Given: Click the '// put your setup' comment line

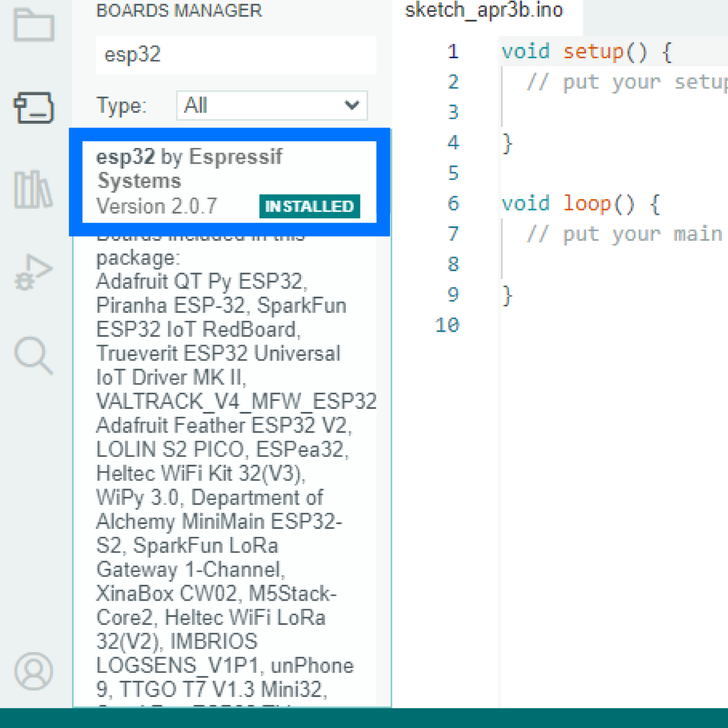Looking at the screenshot, I should coord(627,82).
